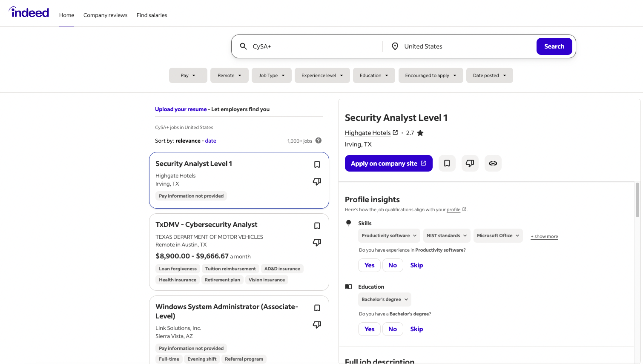This screenshot has height=364, width=643.
Task: Open the jobs count help question icon
Action: click(x=319, y=141)
